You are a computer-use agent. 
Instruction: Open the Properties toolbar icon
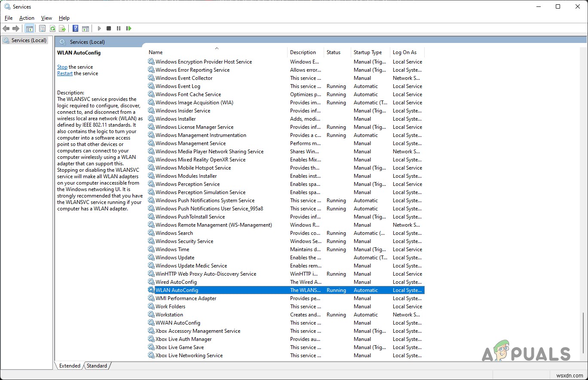click(42, 28)
